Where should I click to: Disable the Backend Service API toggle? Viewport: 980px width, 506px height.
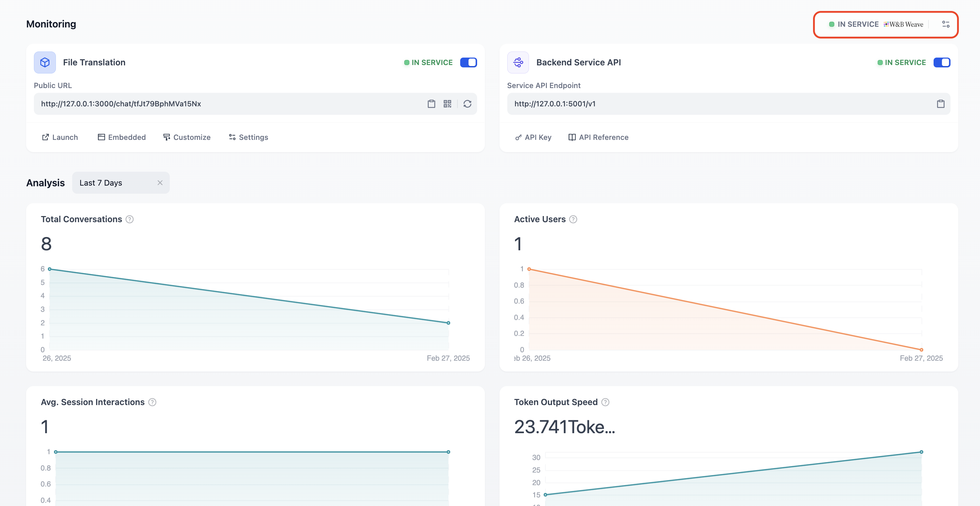942,62
